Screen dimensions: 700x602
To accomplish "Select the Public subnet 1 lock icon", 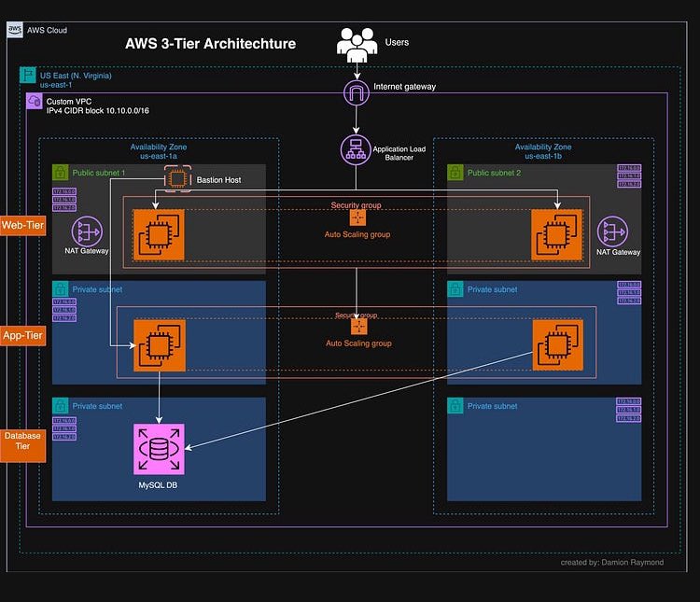I will pyautogui.click(x=61, y=173).
